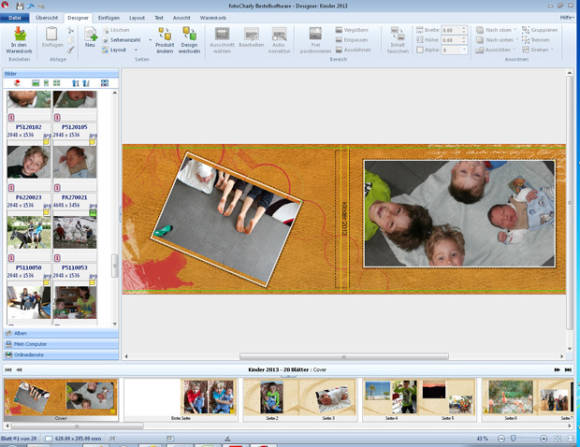
Task: Jump to the first page using skip-back arrows
Action: click(8, 370)
